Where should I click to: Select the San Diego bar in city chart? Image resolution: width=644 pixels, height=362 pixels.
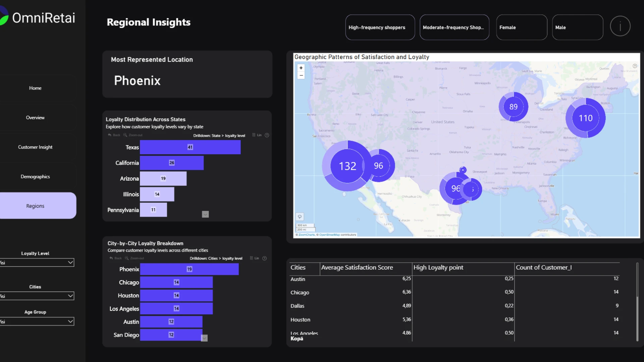tap(171, 335)
